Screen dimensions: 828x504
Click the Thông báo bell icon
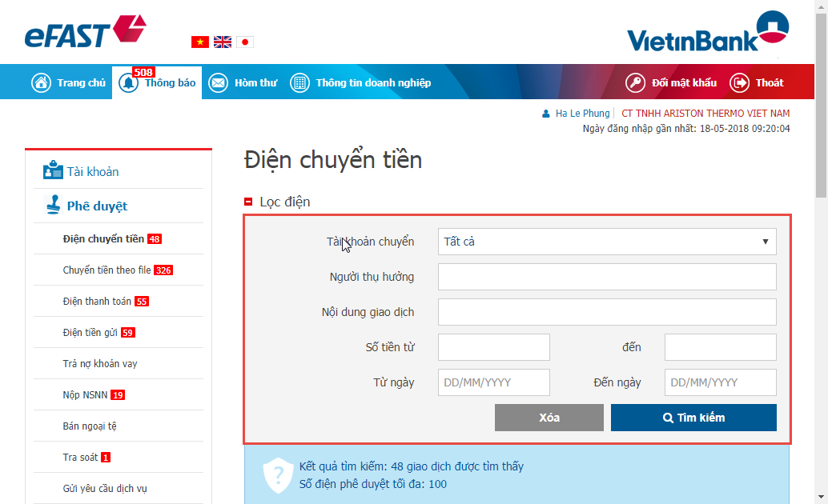[x=128, y=83]
